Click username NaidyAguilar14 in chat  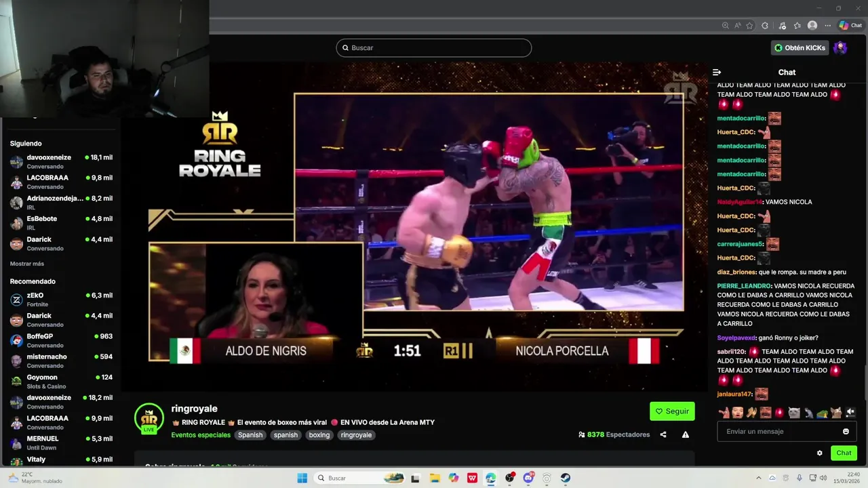point(740,202)
